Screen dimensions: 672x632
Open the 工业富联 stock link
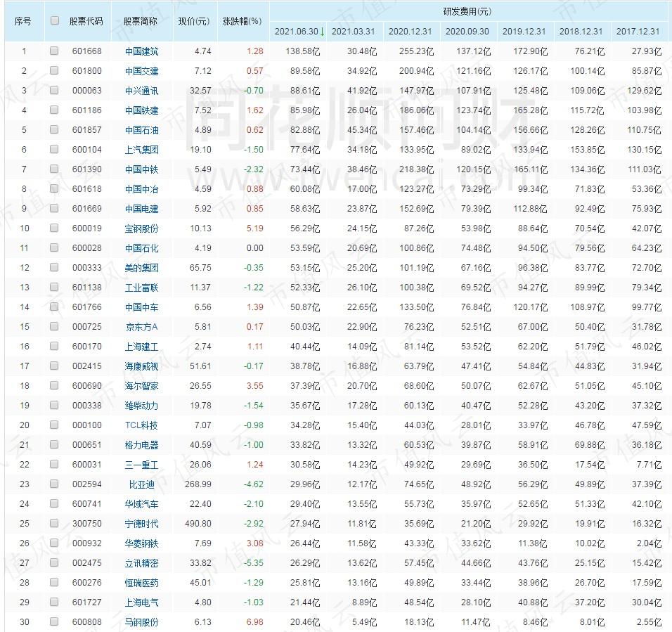(x=141, y=288)
